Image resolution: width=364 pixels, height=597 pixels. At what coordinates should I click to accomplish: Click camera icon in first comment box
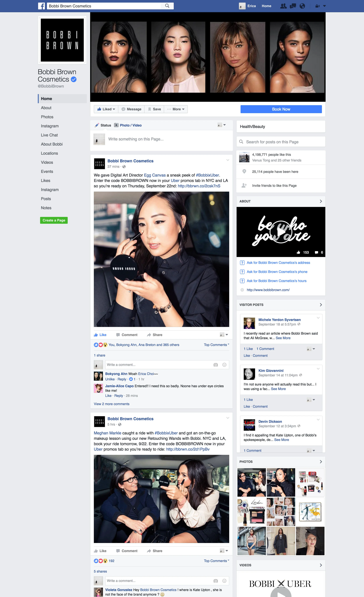click(x=215, y=365)
